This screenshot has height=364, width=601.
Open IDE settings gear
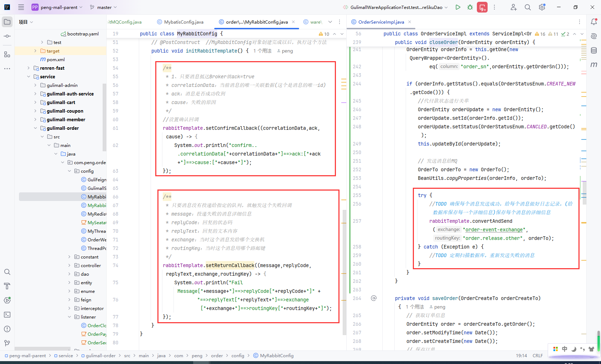click(542, 7)
